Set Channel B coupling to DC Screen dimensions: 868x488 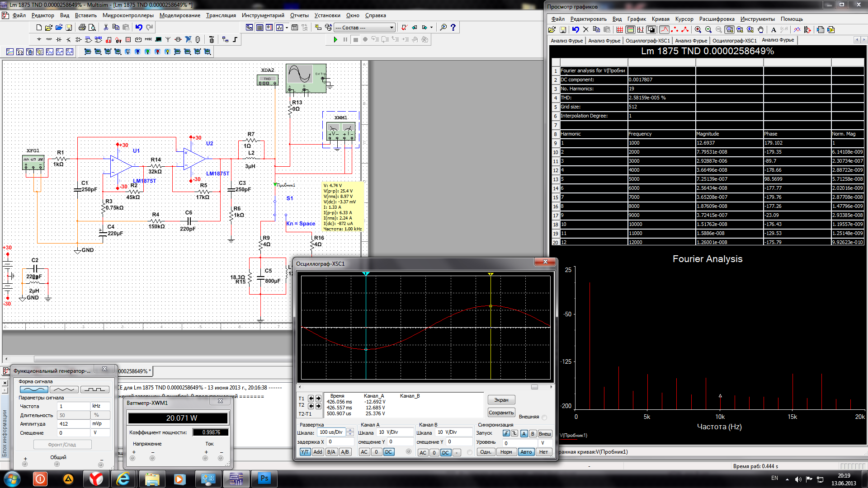(445, 452)
